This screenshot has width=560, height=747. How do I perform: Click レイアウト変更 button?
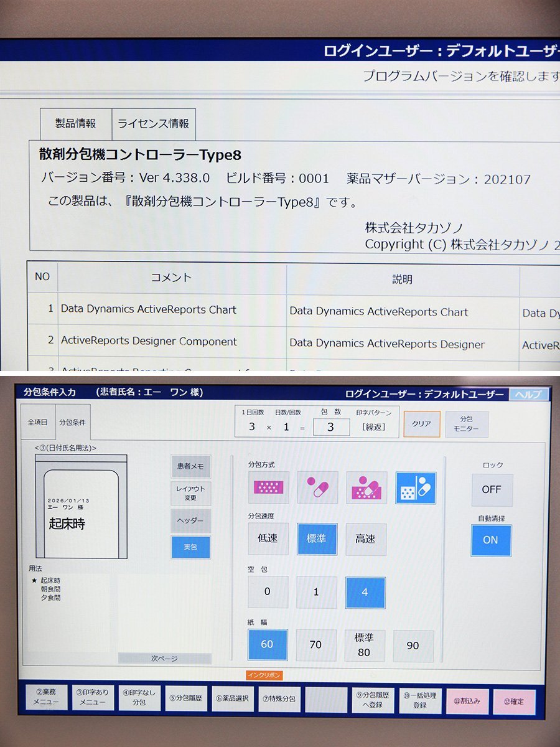(x=191, y=493)
